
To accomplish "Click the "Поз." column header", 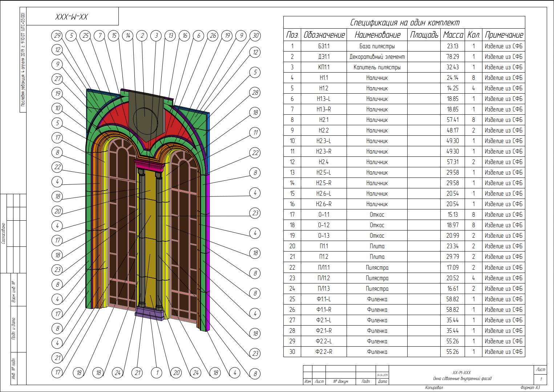I will (x=292, y=35).
